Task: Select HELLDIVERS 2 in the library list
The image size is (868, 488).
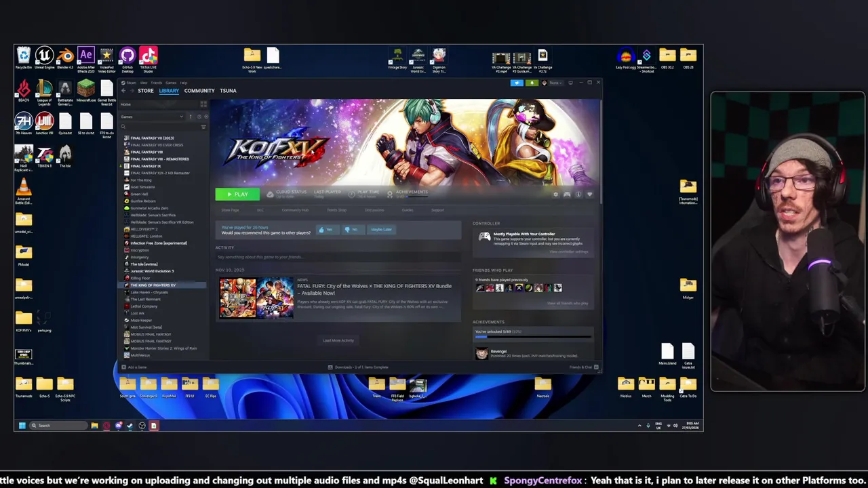Action: 144,229
